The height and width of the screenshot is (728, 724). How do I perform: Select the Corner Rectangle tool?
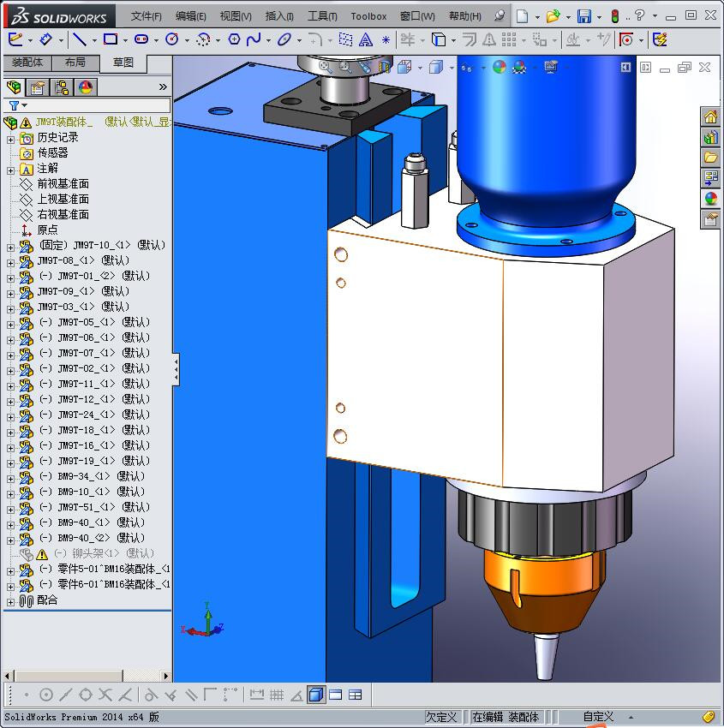[111, 39]
